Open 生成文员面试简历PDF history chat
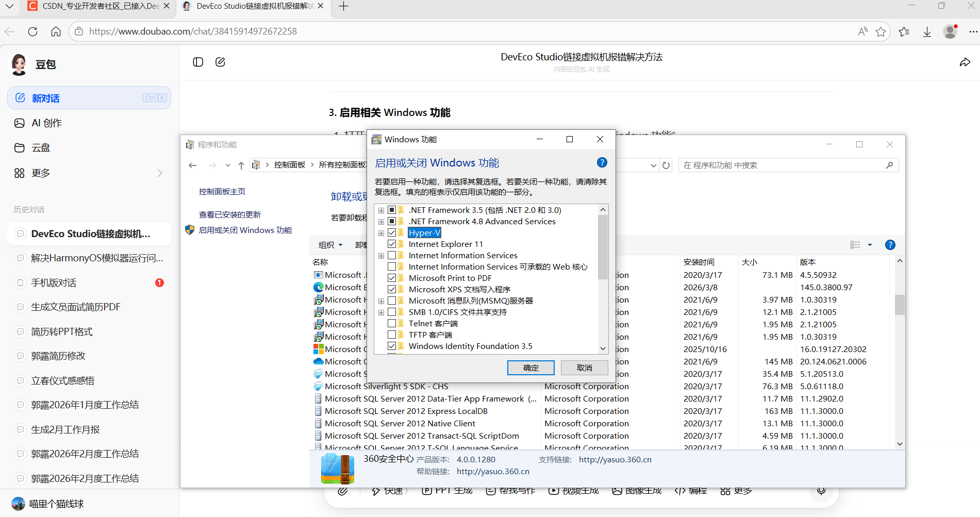The image size is (980, 517). [x=89, y=307]
